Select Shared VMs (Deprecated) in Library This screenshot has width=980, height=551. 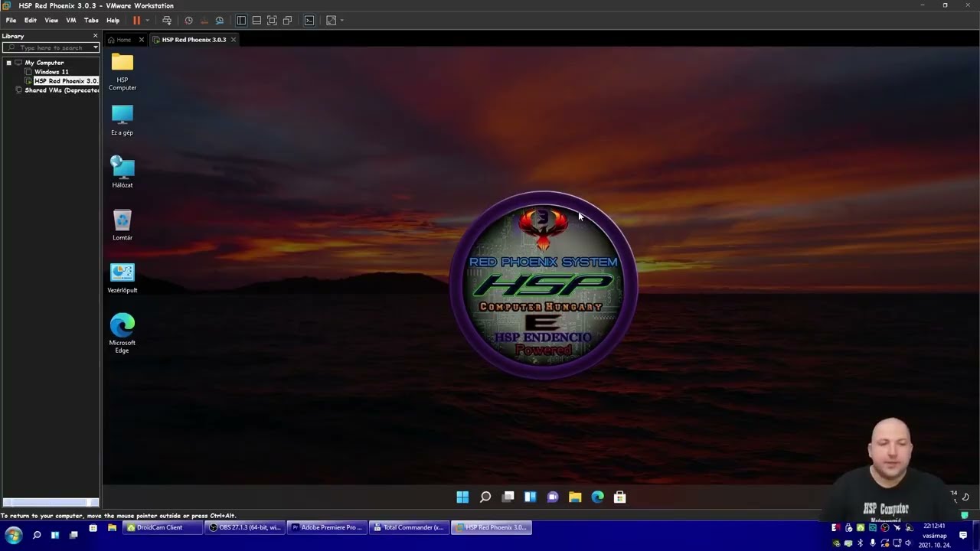61,90
